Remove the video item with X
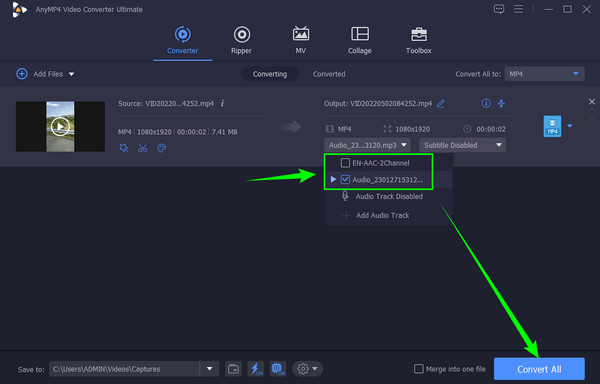The height and width of the screenshot is (384, 600). [592, 101]
